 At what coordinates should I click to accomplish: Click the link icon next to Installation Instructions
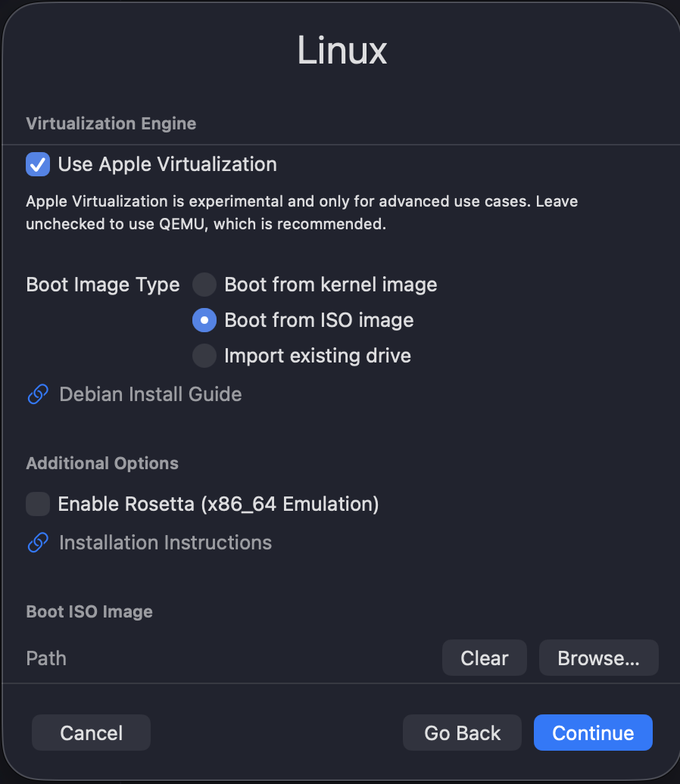coord(38,543)
